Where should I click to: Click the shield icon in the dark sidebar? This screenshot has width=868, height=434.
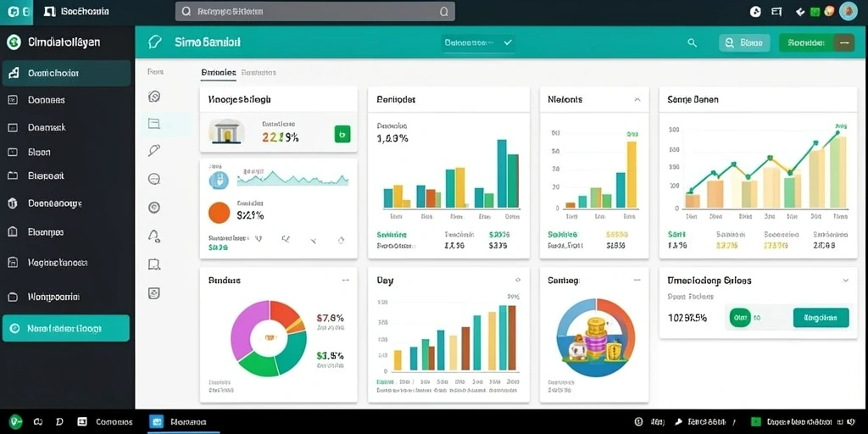point(13,203)
